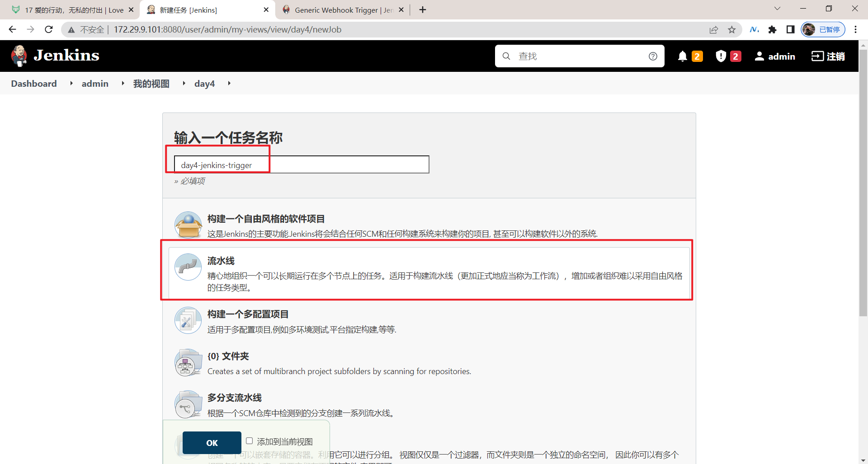The height and width of the screenshot is (464, 868).
Task: Expand the 我的视图 breadcrumb arrow
Action: click(184, 83)
